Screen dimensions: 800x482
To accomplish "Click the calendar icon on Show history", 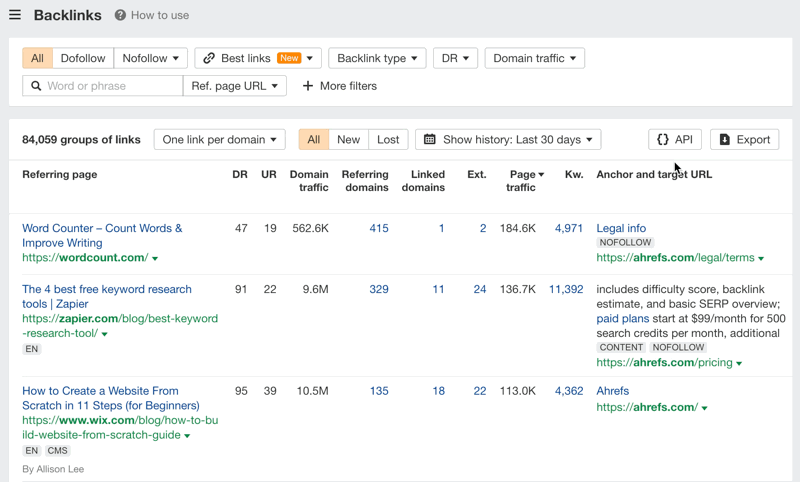I will (429, 140).
